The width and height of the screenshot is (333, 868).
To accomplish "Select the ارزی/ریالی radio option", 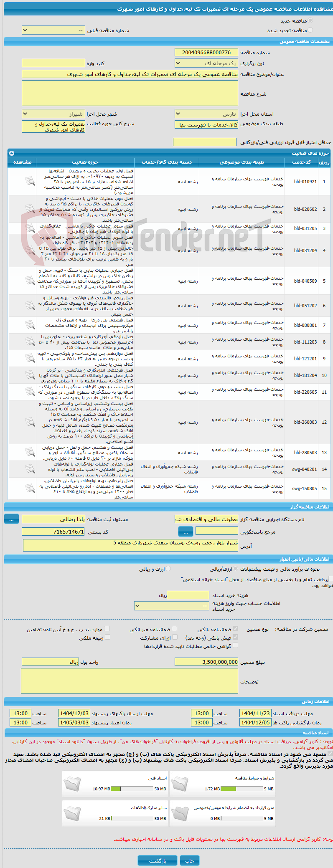I will [x=236, y=569].
